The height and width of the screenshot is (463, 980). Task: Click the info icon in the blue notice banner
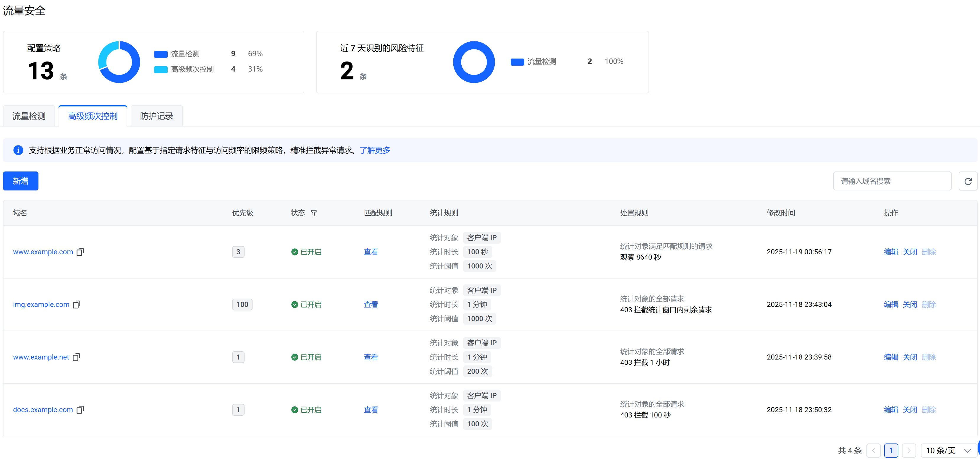[x=18, y=150]
